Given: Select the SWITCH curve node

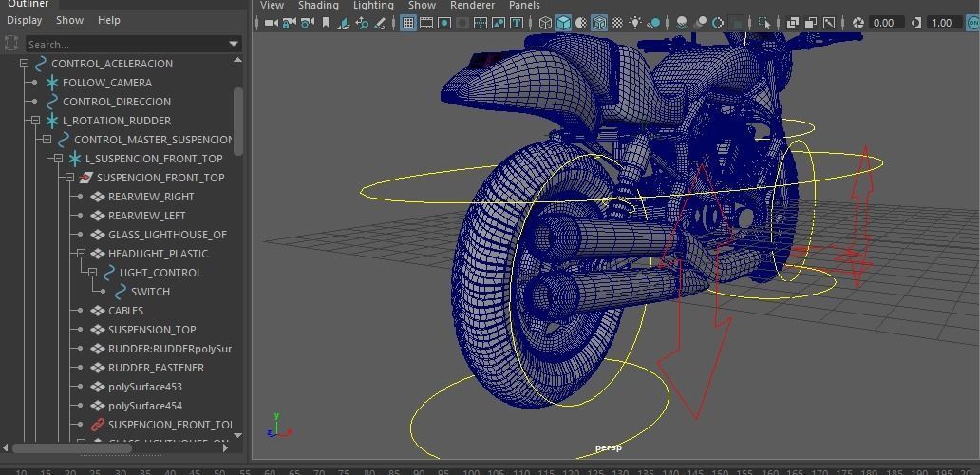Looking at the screenshot, I should (150, 292).
